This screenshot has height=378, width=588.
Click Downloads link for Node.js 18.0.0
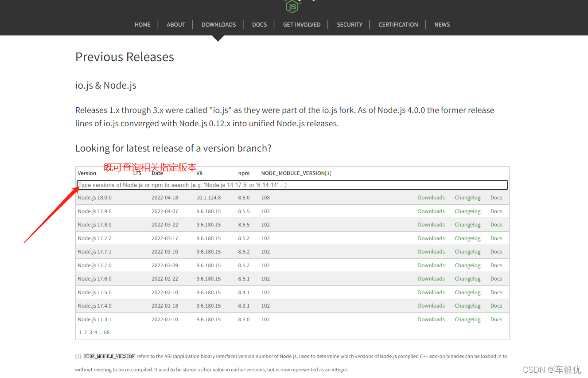(x=431, y=198)
